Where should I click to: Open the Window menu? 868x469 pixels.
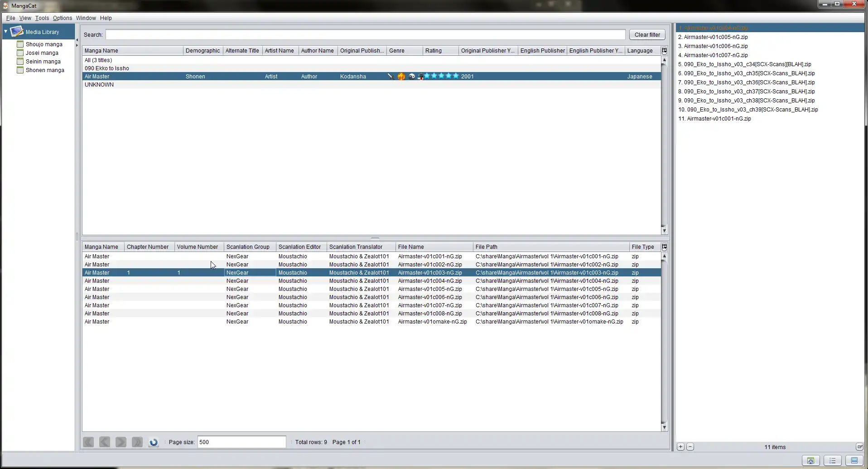pyautogui.click(x=86, y=18)
